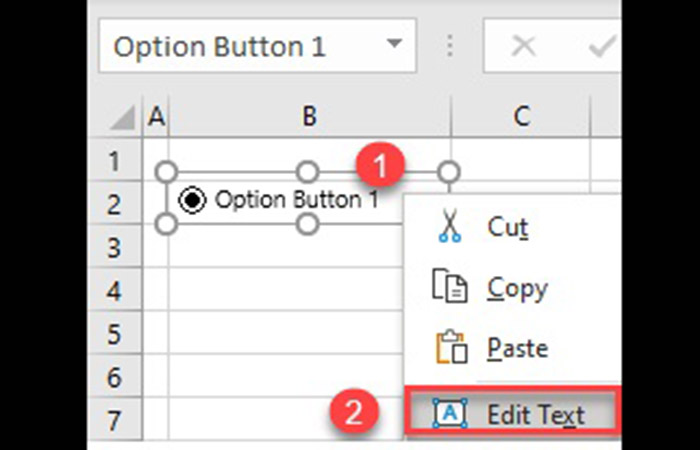700x450 pixels.
Task: Select row 7 header
Action: tap(115, 420)
